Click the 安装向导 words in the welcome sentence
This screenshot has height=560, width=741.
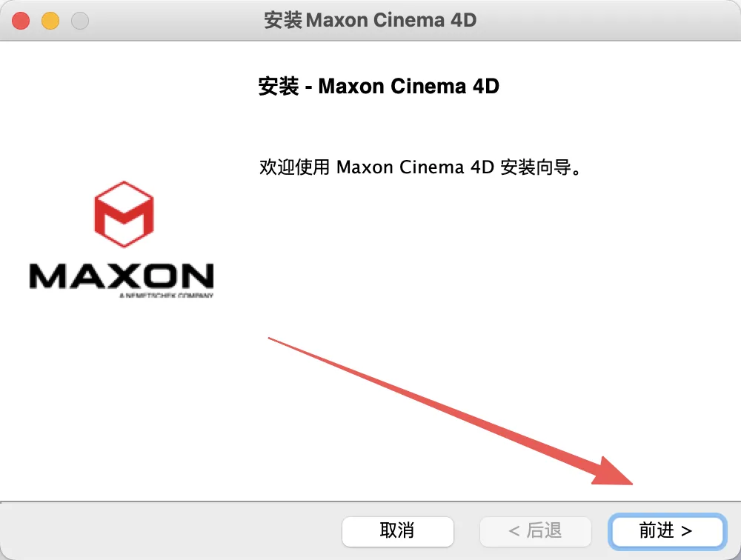click(536, 167)
